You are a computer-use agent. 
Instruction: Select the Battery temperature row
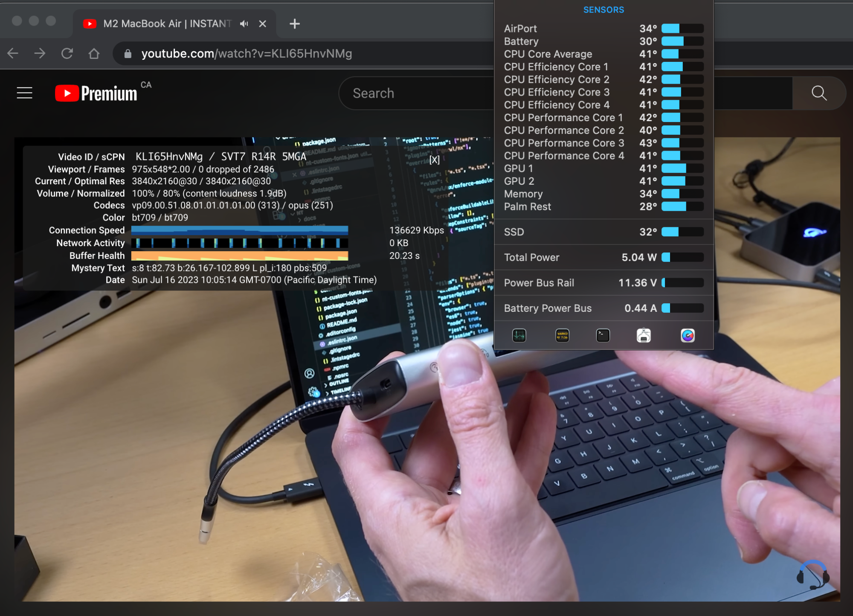(603, 41)
